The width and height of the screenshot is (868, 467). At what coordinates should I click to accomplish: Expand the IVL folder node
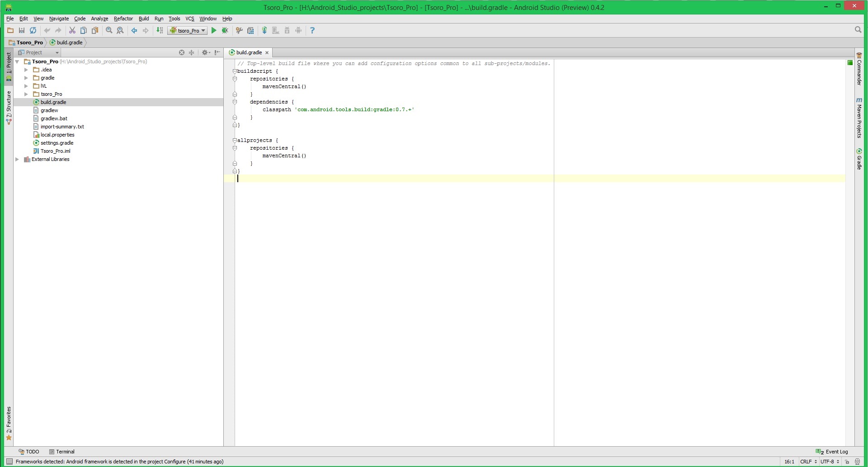click(26, 86)
